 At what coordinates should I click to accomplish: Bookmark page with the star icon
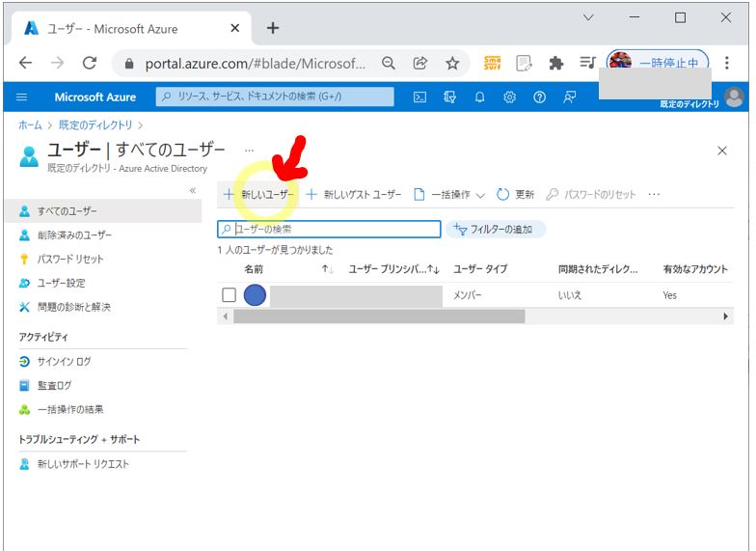pos(452,63)
